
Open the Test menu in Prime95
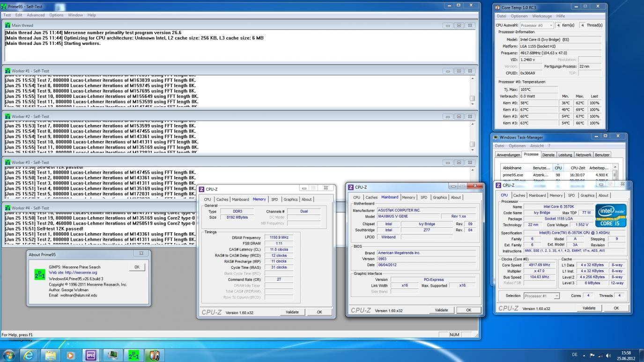tap(7, 15)
